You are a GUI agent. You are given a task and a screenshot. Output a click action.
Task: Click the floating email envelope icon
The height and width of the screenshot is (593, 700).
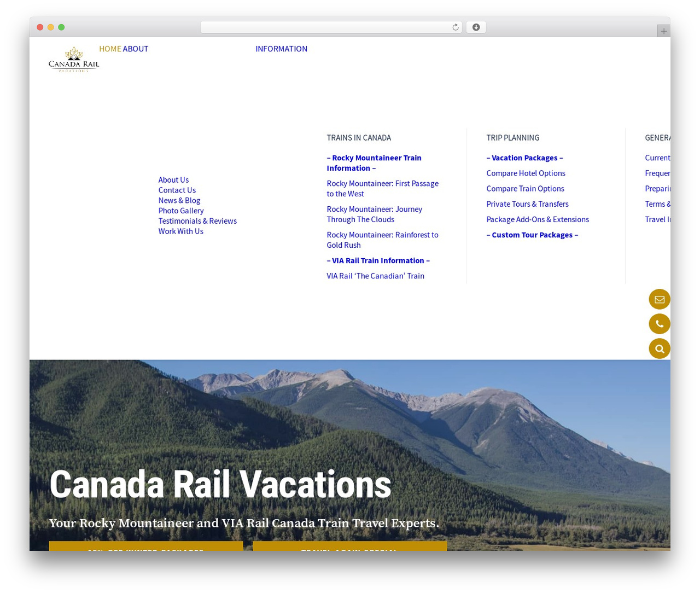(660, 299)
